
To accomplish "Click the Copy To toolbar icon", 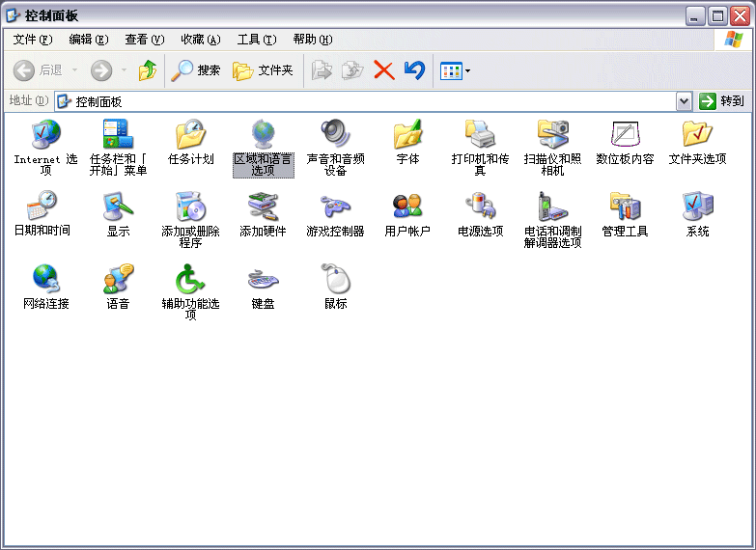I will click(352, 70).
